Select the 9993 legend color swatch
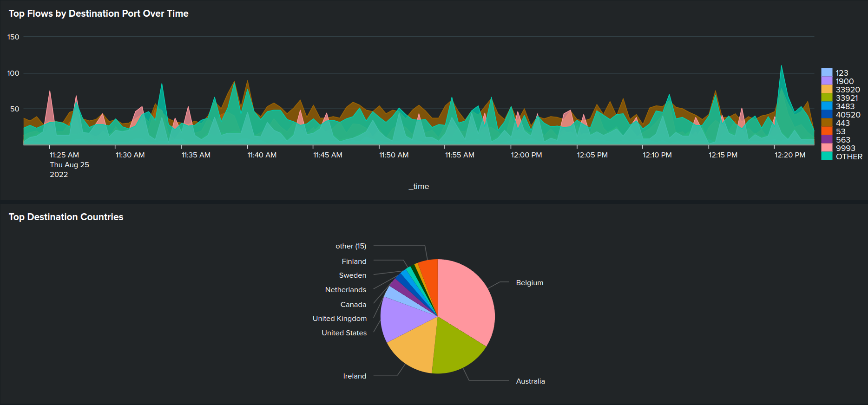The image size is (868, 405). (827, 148)
